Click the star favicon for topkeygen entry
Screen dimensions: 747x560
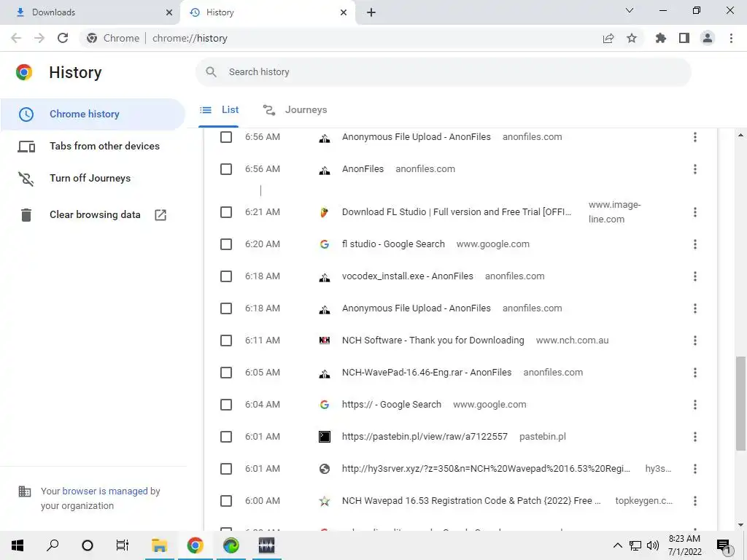325,501
